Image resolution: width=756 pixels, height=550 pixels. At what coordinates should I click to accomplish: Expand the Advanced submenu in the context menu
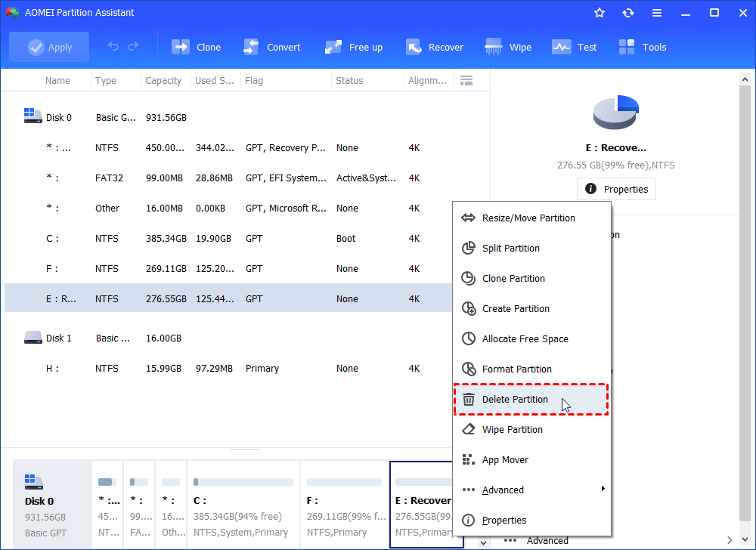coord(503,490)
